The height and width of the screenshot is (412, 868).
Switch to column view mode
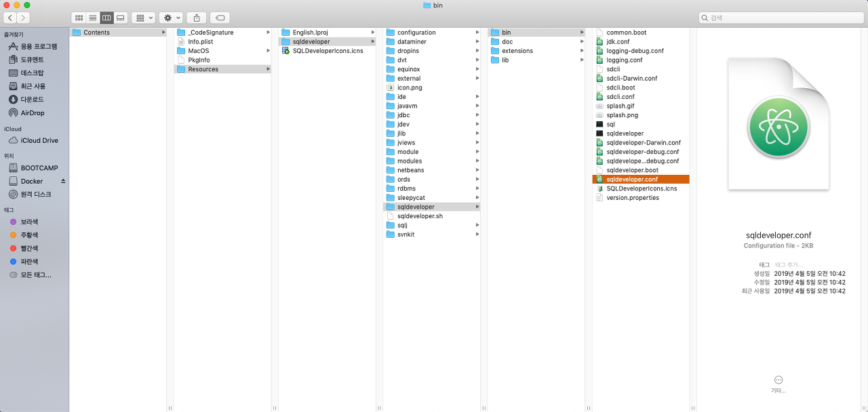click(x=106, y=18)
